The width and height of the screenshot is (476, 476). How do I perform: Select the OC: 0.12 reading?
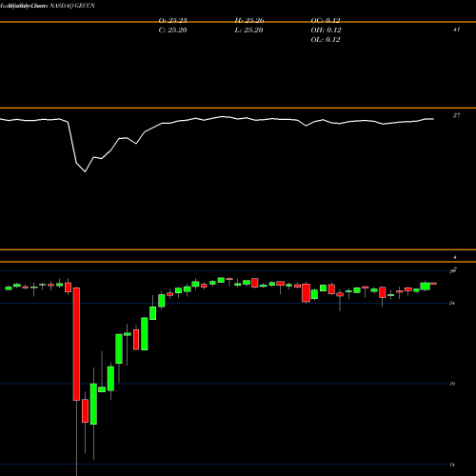point(326,21)
